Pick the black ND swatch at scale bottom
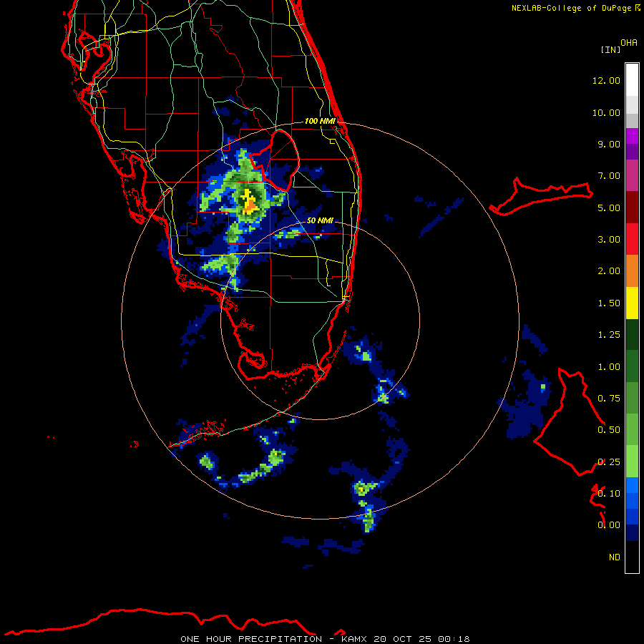Image resolution: width=644 pixels, height=644 pixels. tap(632, 557)
